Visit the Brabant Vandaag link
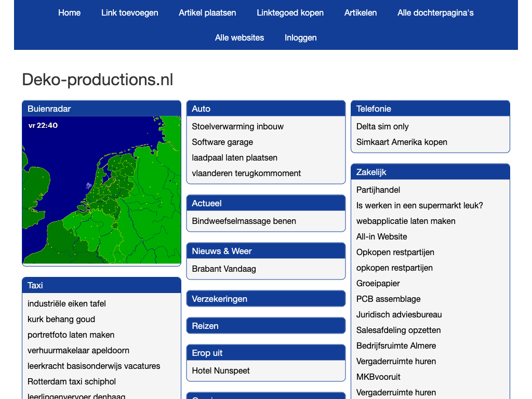Screen dimensions: 532x399 tap(224, 269)
